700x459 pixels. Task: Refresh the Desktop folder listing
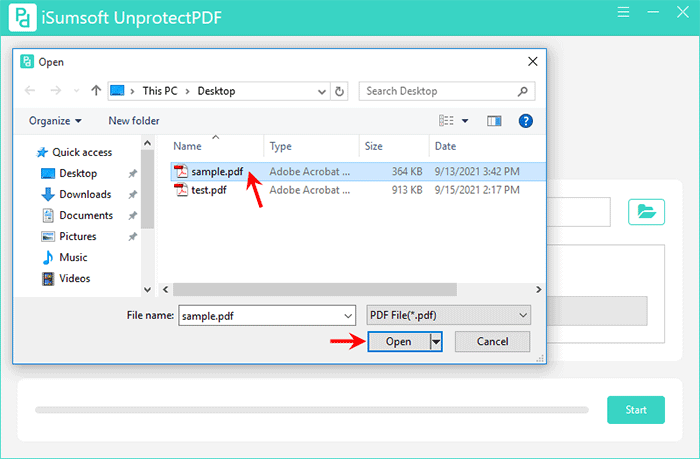click(339, 92)
